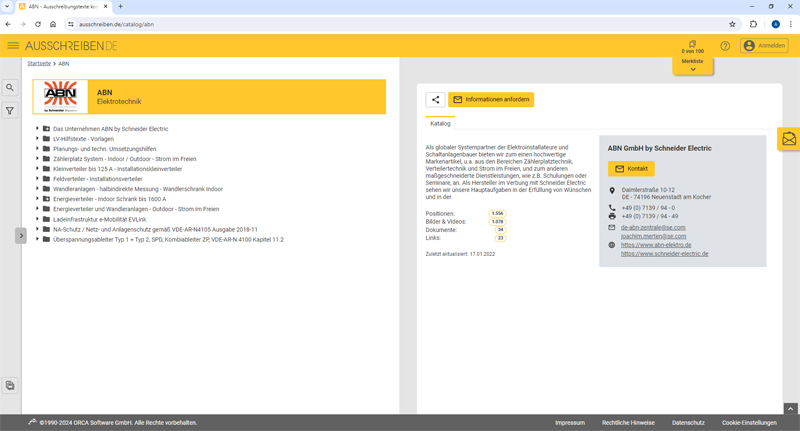800x431 pixels.
Task: Open email link joachim.merten@se.com
Action: (654, 236)
